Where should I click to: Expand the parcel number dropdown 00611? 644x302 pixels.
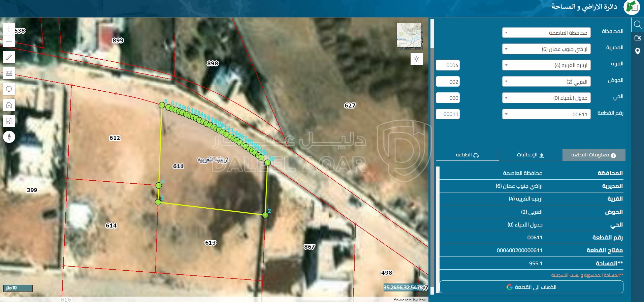tap(546, 114)
